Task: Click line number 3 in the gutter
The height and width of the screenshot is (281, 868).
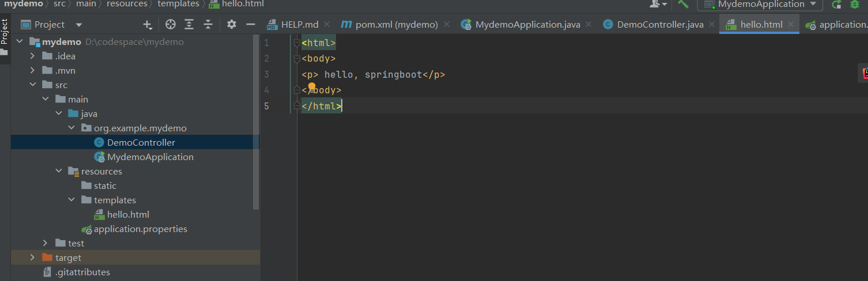Action: pos(266,74)
